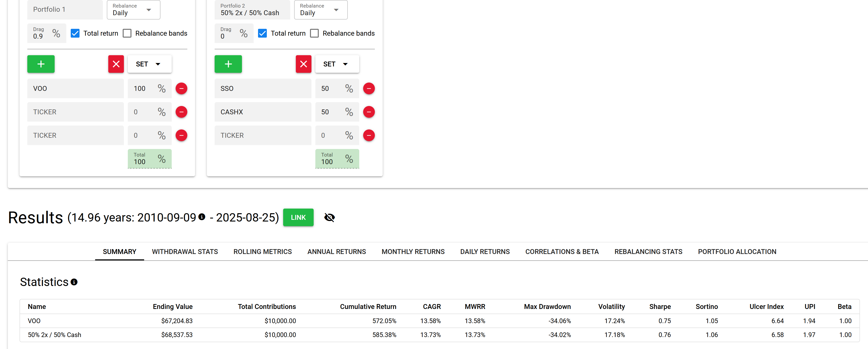868x349 pixels.
Task: Click the Volatility column header
Action: point(611,307)
